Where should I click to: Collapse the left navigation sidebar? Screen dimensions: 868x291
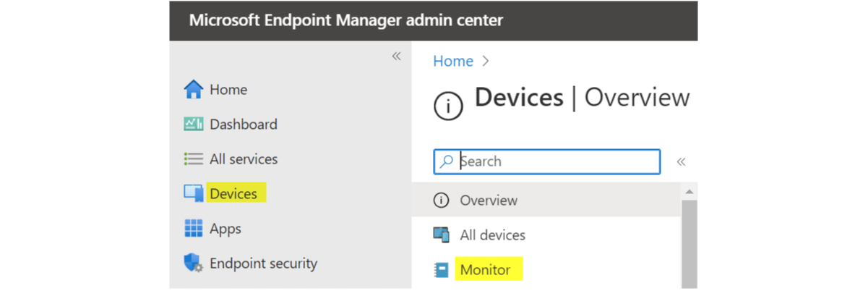coord(396,56)
